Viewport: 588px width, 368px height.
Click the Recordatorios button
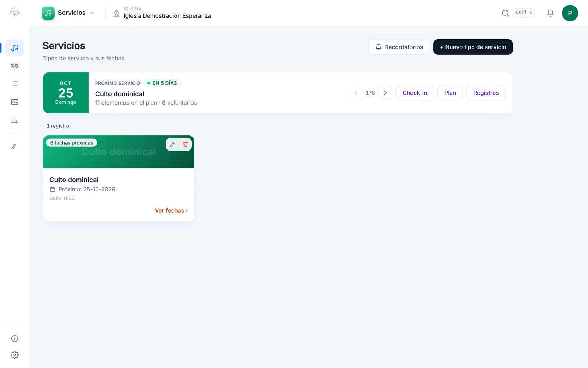coord(399,47)
